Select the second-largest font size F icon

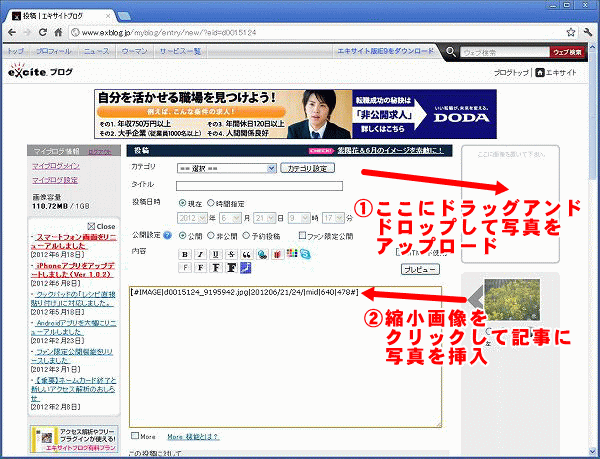[216, 267]
